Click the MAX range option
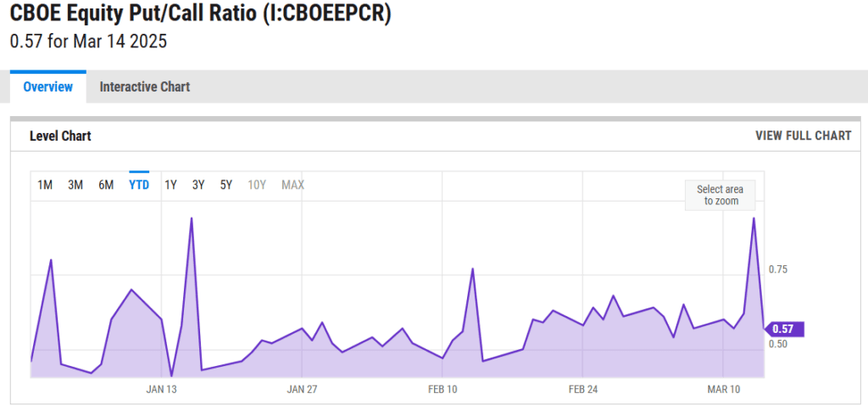 pos(292,185)
